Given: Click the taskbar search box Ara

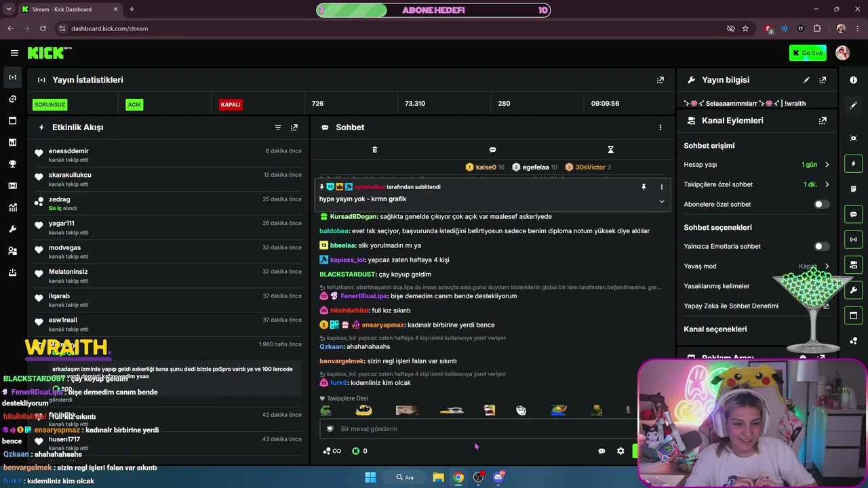Looking at the screenshot, I should [405, 477].
